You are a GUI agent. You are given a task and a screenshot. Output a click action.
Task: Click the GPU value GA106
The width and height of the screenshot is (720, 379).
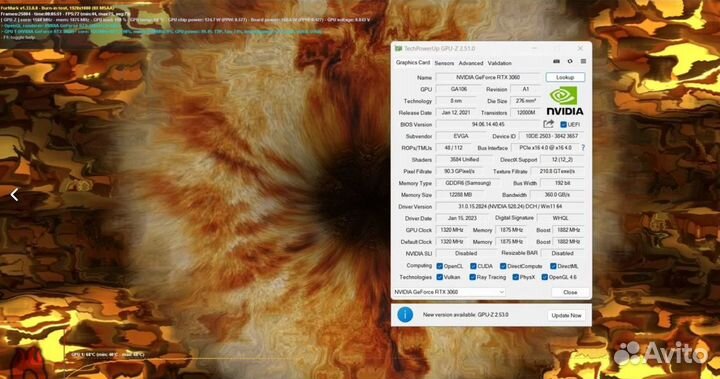(459, 89)
